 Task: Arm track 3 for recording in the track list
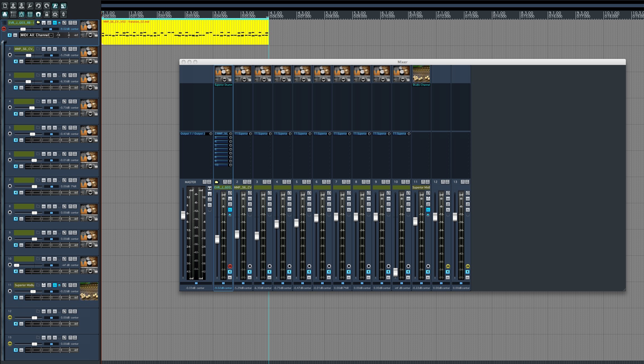10,81
